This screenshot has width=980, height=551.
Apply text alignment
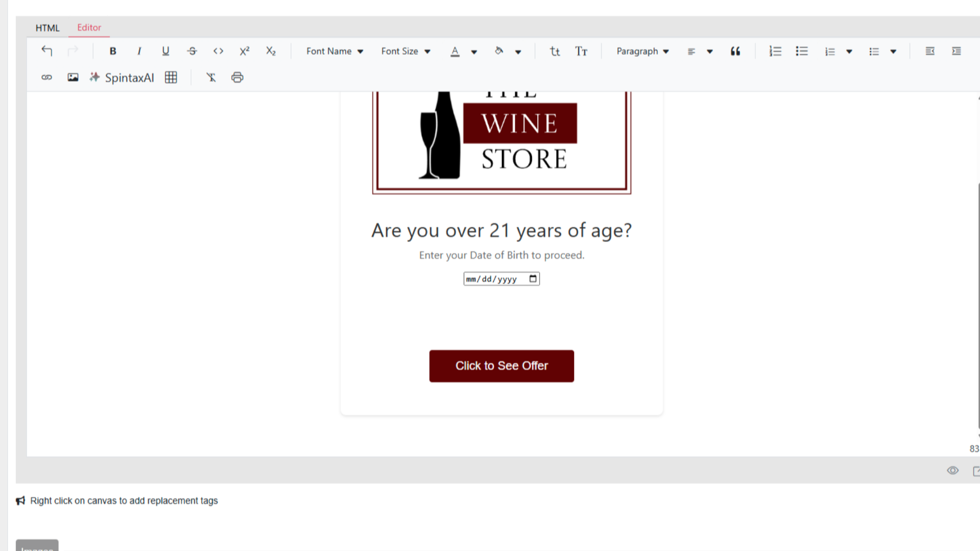(691, 52)
